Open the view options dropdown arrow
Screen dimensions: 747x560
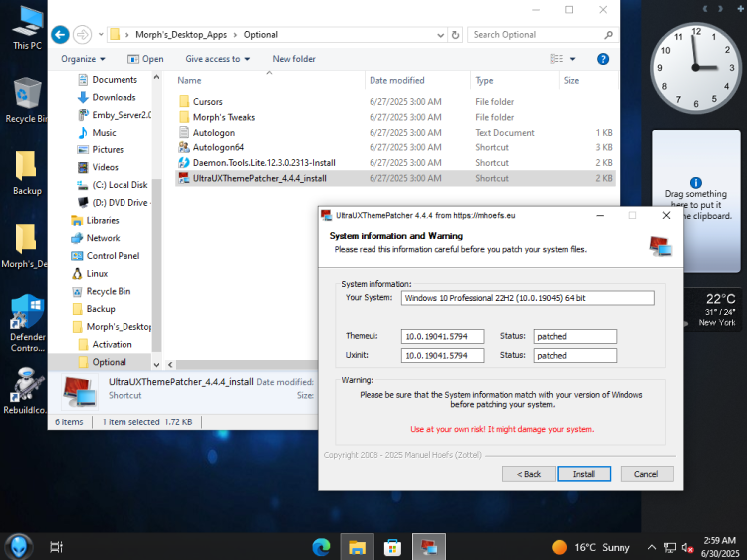[x=572, y=59]
